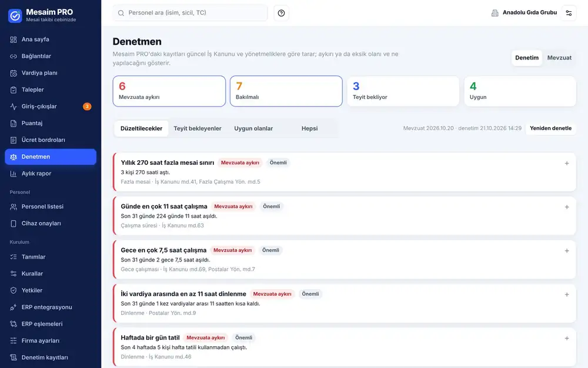Expand the Günde en çok 11 saat çalışma row
Image resolution: width=588 pixels, height=368 pixels.
tap(567, 207)
